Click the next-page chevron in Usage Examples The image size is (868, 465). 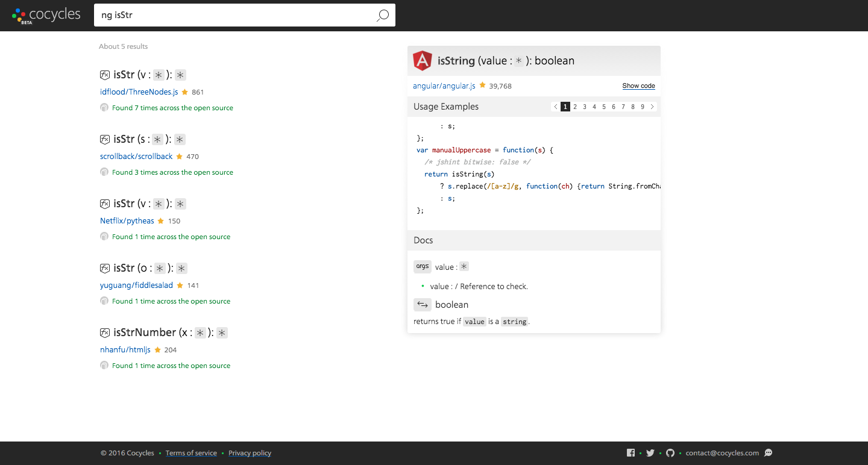[x=652, y=106]
